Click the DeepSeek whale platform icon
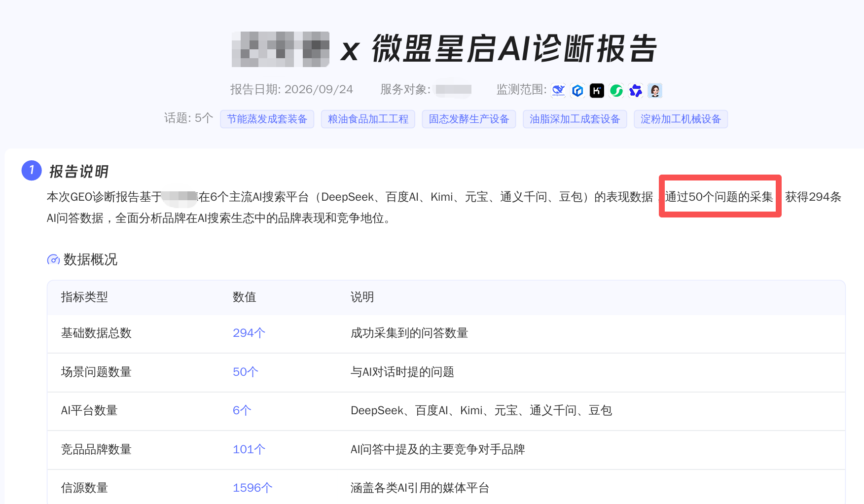Viewport: 864px width, 504px height. (558, 90)
